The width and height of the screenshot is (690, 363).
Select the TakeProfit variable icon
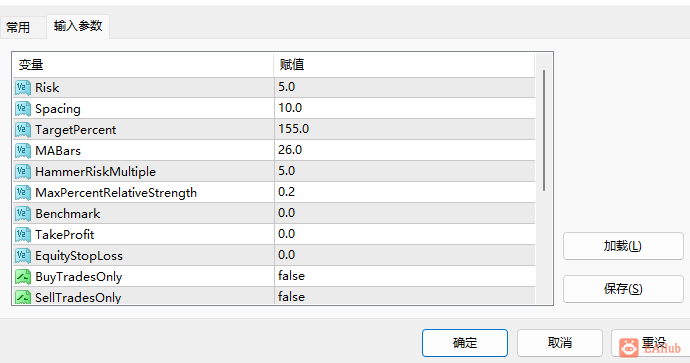[23, 235]
